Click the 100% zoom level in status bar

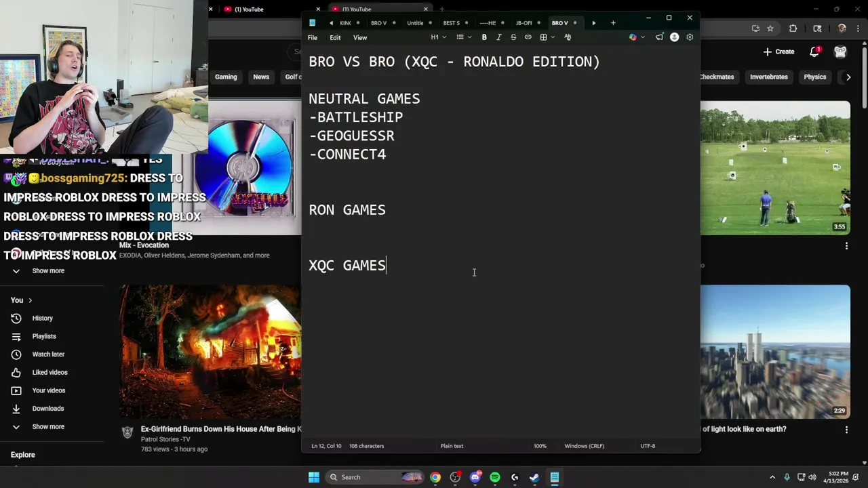[x=540, y=446]
